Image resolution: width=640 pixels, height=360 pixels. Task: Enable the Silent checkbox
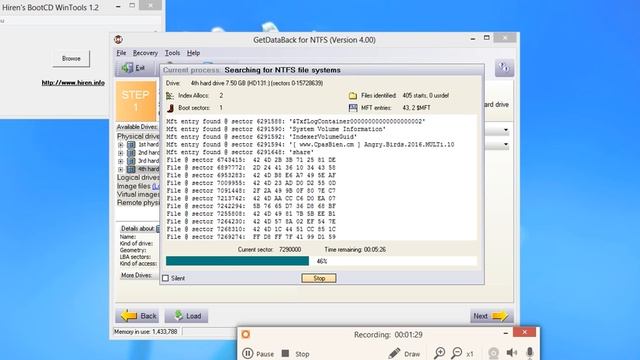coord(166,278)
